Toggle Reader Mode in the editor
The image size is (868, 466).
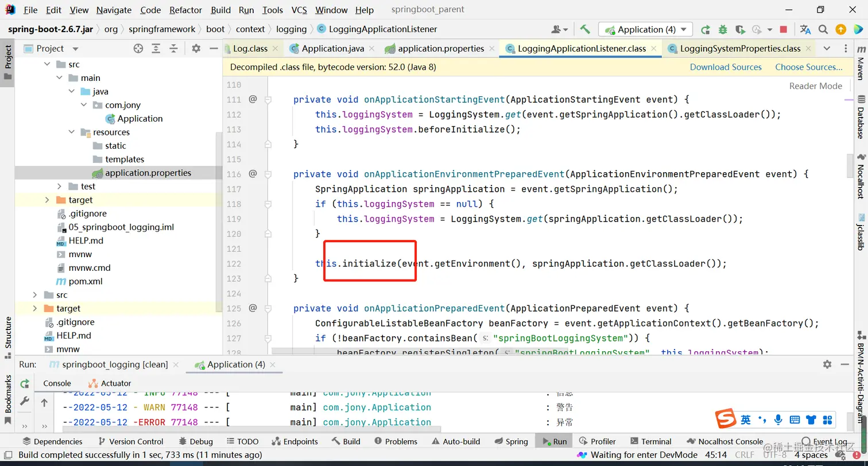816,86
